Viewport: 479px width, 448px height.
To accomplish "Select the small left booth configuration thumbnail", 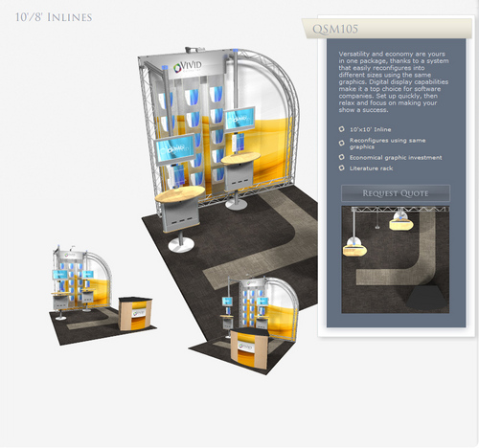I will tap(103, 295).
